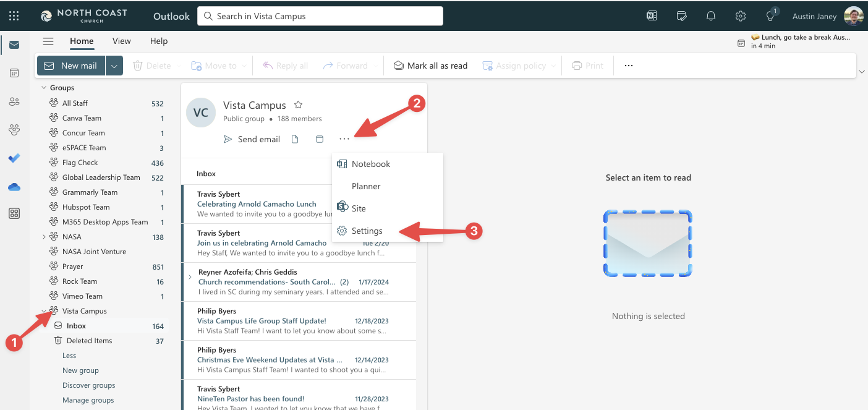Choose Notebook from the group menu
The width and height of the screenshot is (868, 410).
370,164
